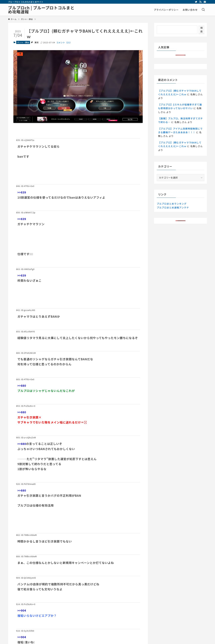Click the >>839 anchor in post 850
215x644 pixels.
pyautogui.click(x=22, y=219)
